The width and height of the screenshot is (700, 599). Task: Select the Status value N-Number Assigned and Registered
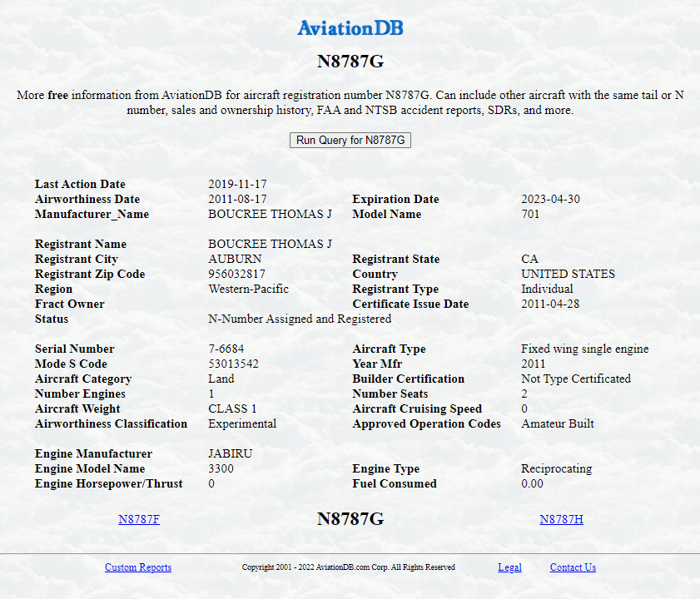coord(300,319)
